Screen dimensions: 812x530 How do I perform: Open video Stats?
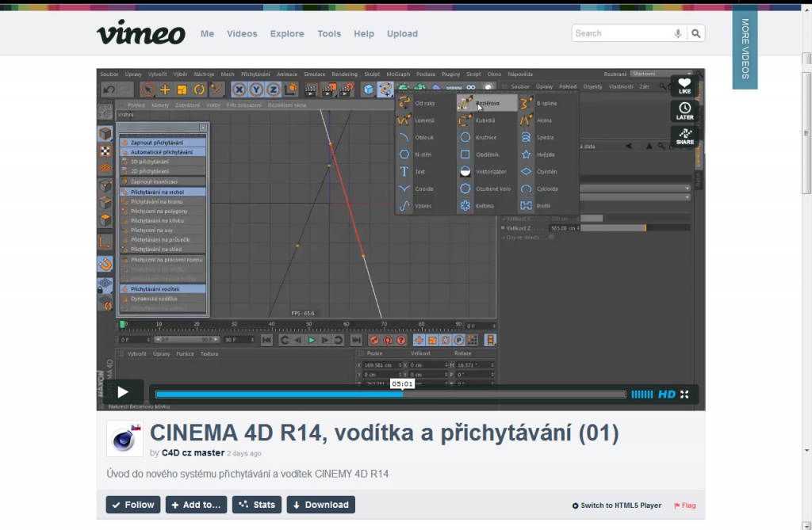[257, 505]
